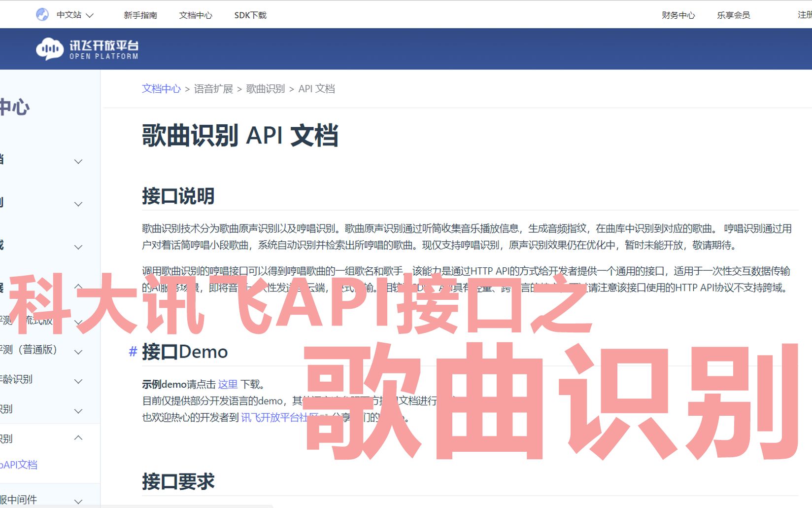Click the 歌曲识别 API 文档 title

(x=240, y=135)
